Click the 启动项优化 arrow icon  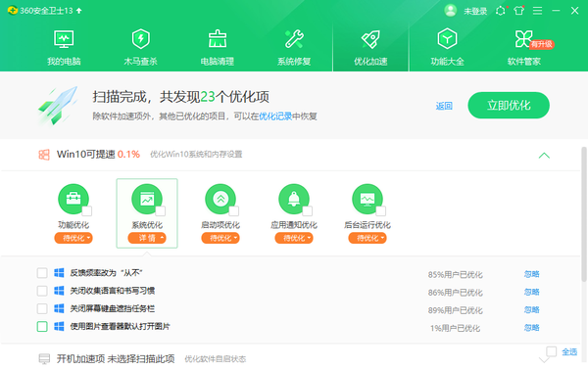220,199
